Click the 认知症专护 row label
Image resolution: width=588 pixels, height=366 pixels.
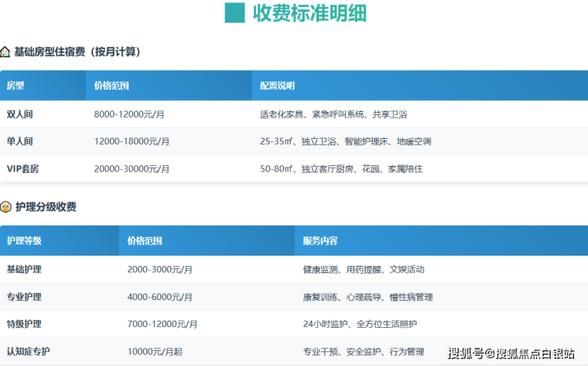point(29,352)
